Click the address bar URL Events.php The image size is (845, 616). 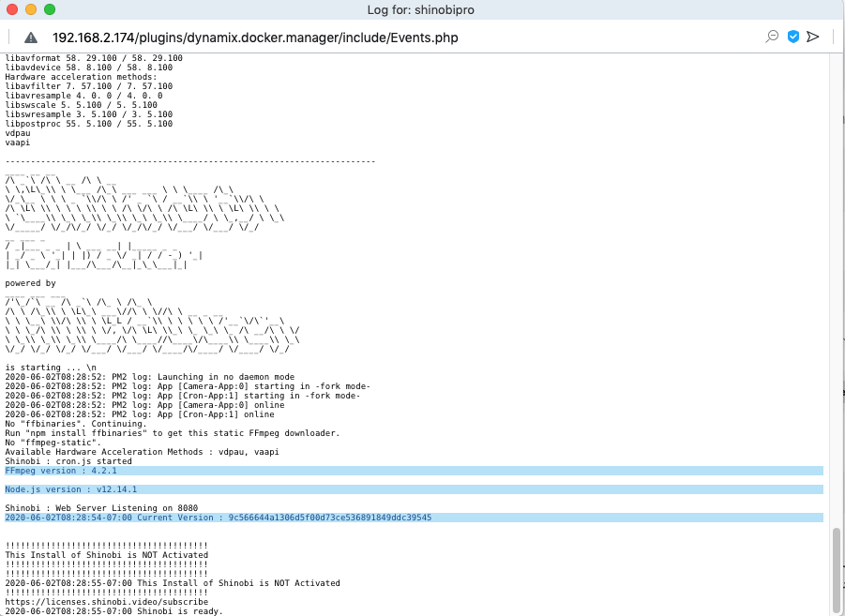pyautogui.click(x=255, y=38)
